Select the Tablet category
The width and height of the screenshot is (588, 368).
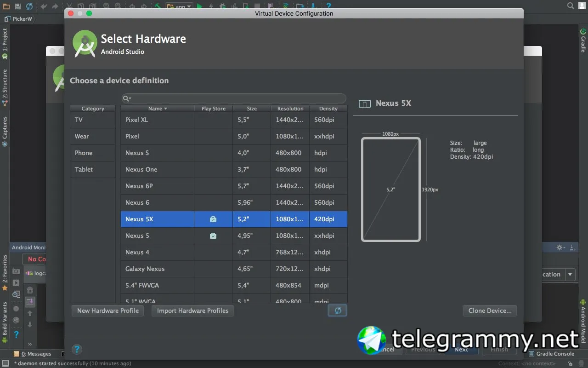click(x=92, y=169)
